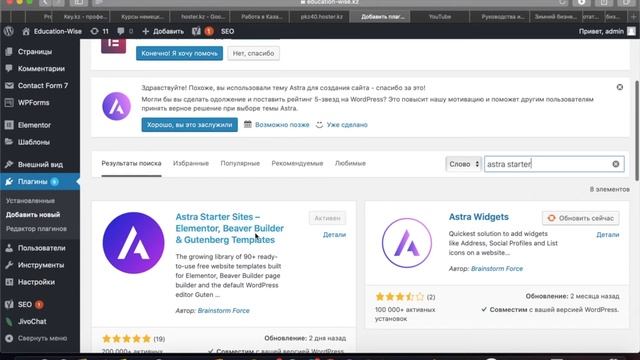The image size is (640, 360).
Task: Click Astra Starter Sites plugin logo
Action: (x=133, y=243)
